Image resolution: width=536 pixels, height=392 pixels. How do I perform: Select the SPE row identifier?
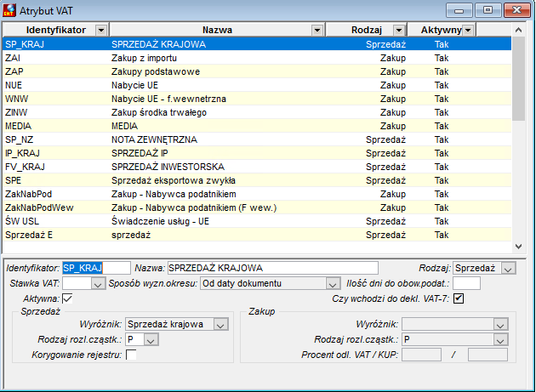(13, 181)
